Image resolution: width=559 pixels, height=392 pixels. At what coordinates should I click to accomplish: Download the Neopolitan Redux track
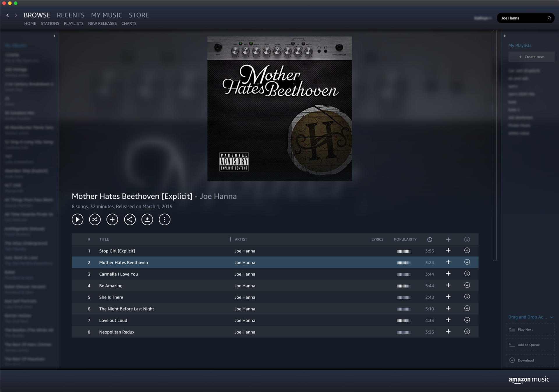467,332
